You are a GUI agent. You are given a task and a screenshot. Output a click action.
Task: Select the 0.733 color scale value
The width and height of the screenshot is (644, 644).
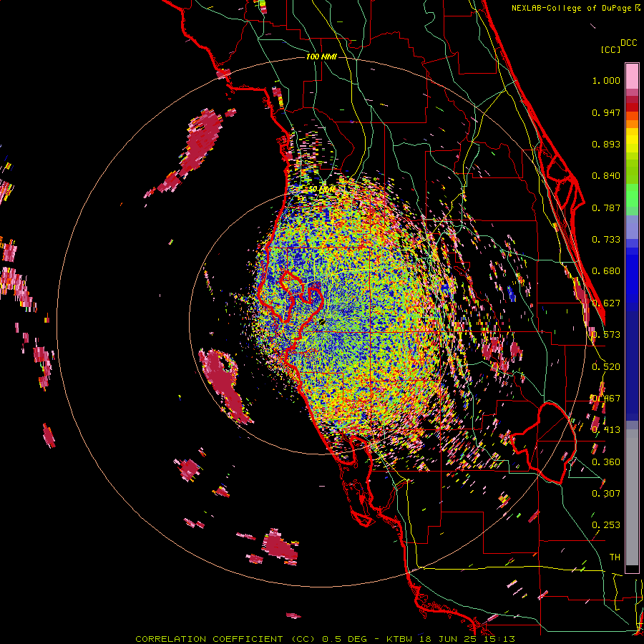(606, 240)
